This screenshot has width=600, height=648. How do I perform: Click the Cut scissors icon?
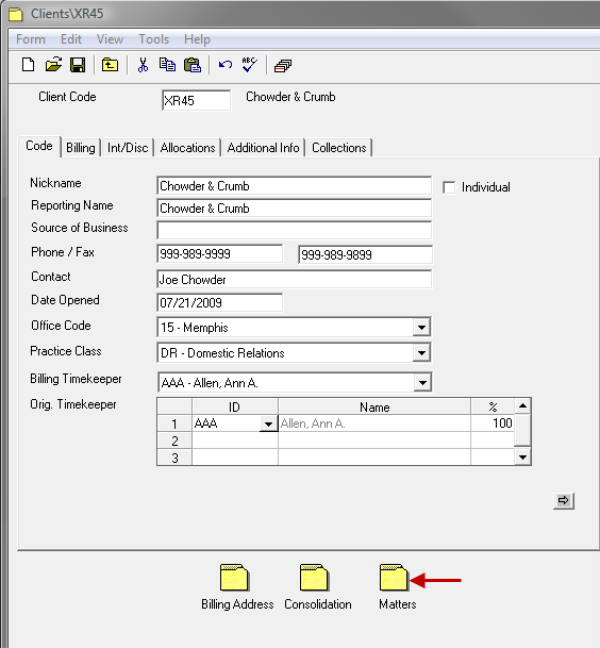pos(143,65)
